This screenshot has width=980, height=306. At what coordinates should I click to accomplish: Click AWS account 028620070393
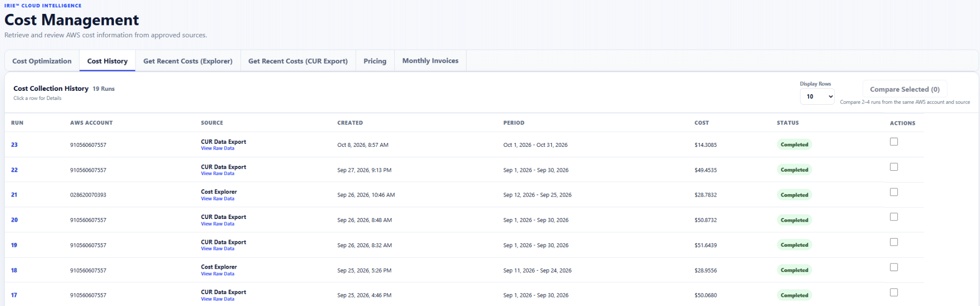pos(88,195)
